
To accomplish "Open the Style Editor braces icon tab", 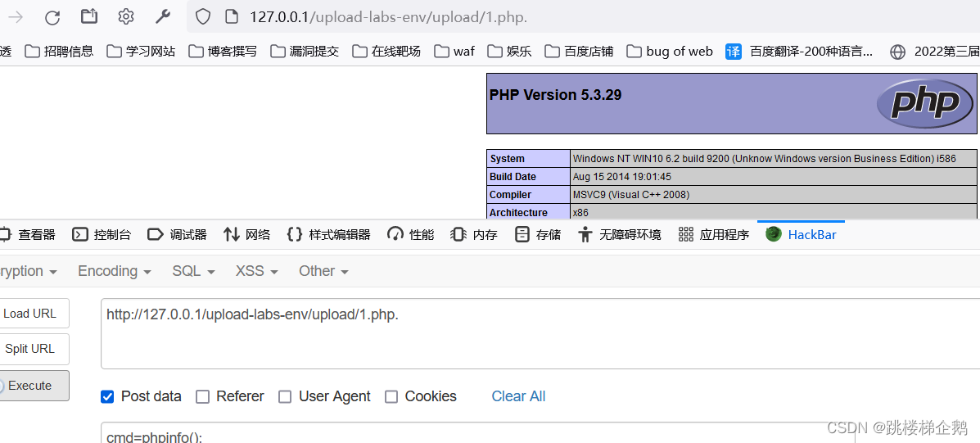I will [295, 235].
